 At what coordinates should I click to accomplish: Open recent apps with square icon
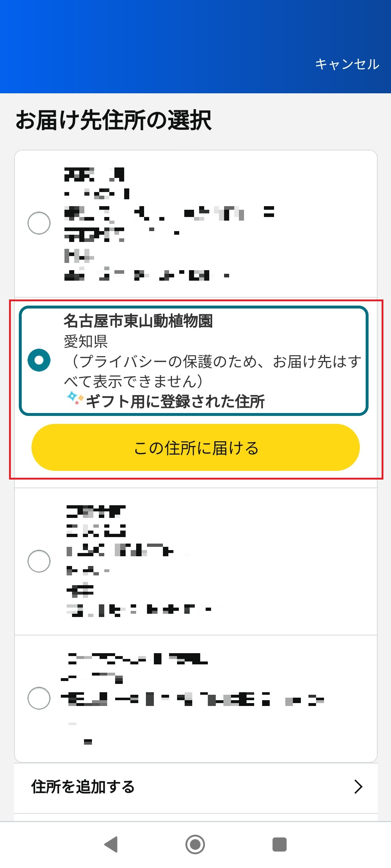pyautogui.click(x=279, y=844)
